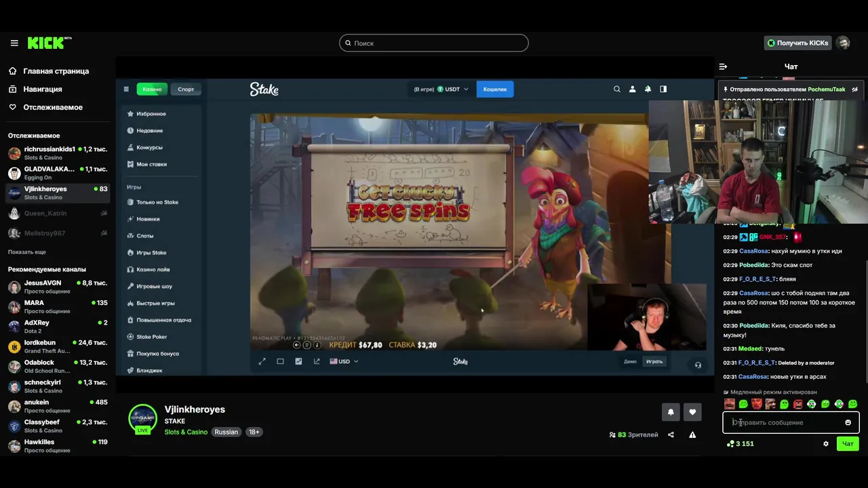868x488 pixels.
Task: Open offline channel Mellstroy987
Action: [x=58, y=233]
